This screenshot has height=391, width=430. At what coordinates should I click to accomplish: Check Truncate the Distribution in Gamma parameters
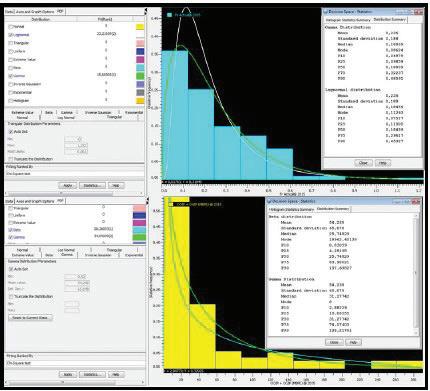pyautogui.click(x=11, y=296)
